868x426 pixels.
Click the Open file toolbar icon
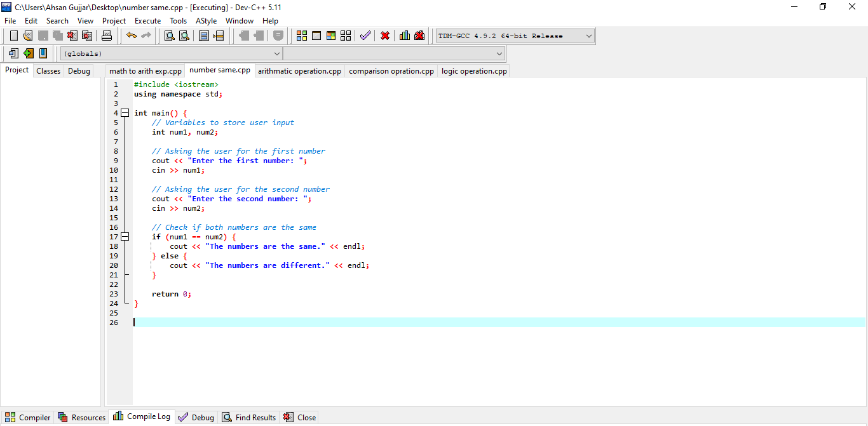pyautogui.click(x=28, y=36)
